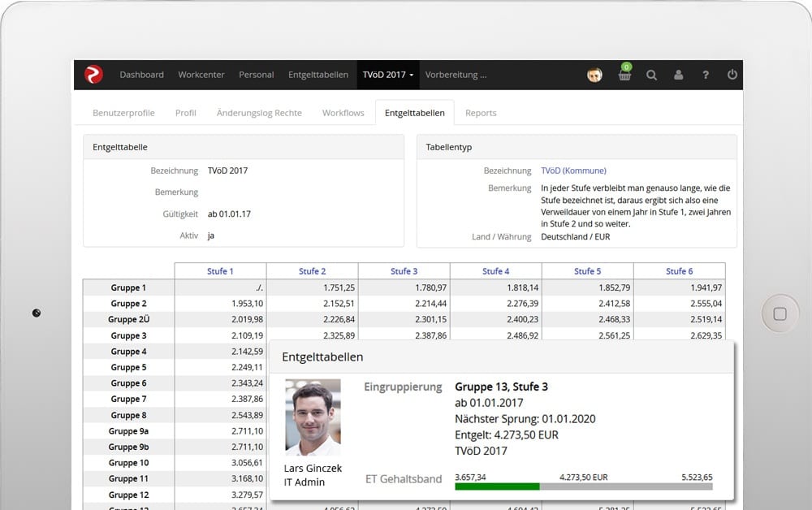Click the power logout icon
Screen dimensions: 812x510
[x=732, y=75]
